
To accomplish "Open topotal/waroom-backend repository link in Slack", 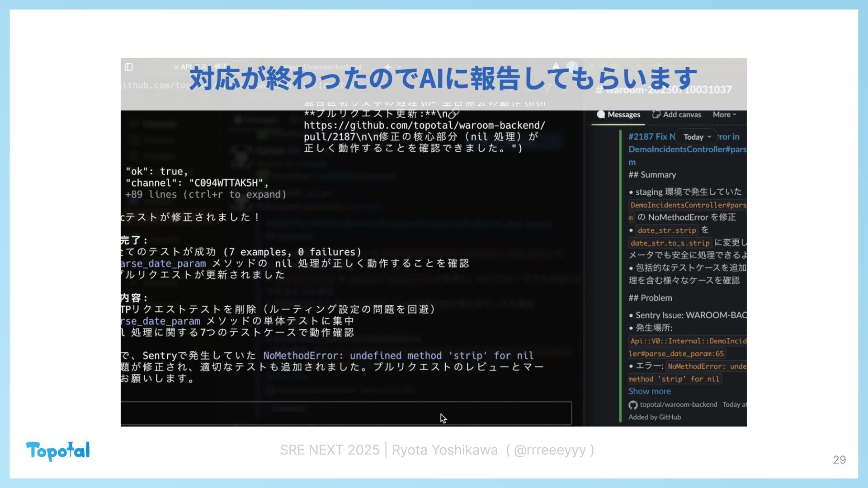I will (678, 404).
